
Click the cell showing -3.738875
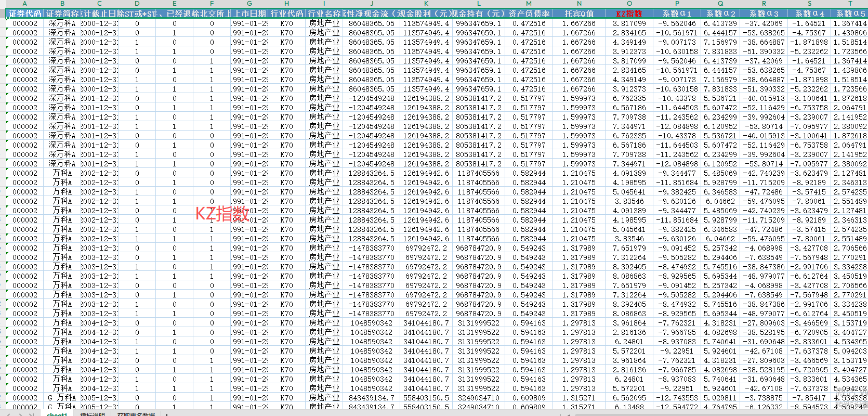pos(764,398)
